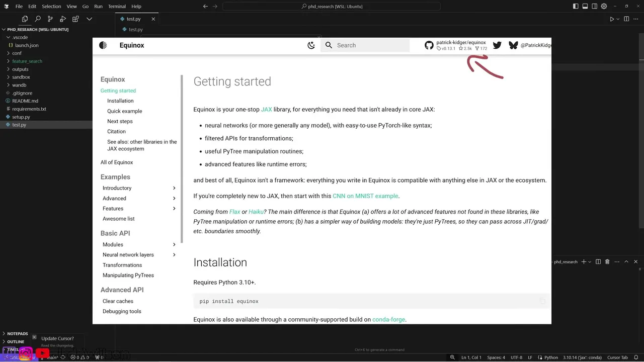Click the Equinox logo icon
Screen dimensions: 644x362
tap(103, 45)
